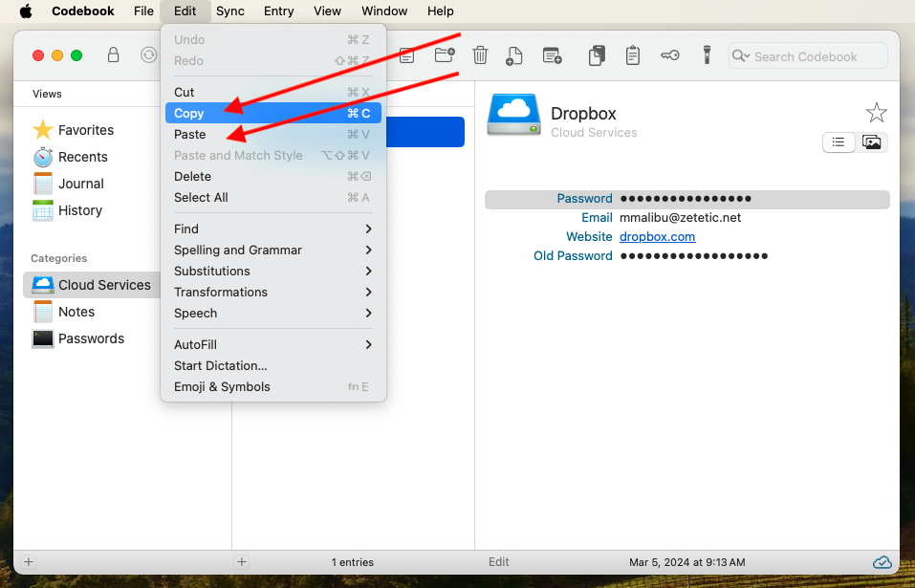Image resolution: width=915 pixels, height=588 pixels.
Task: Expand the Speech submenu
Action: (273, 313)
